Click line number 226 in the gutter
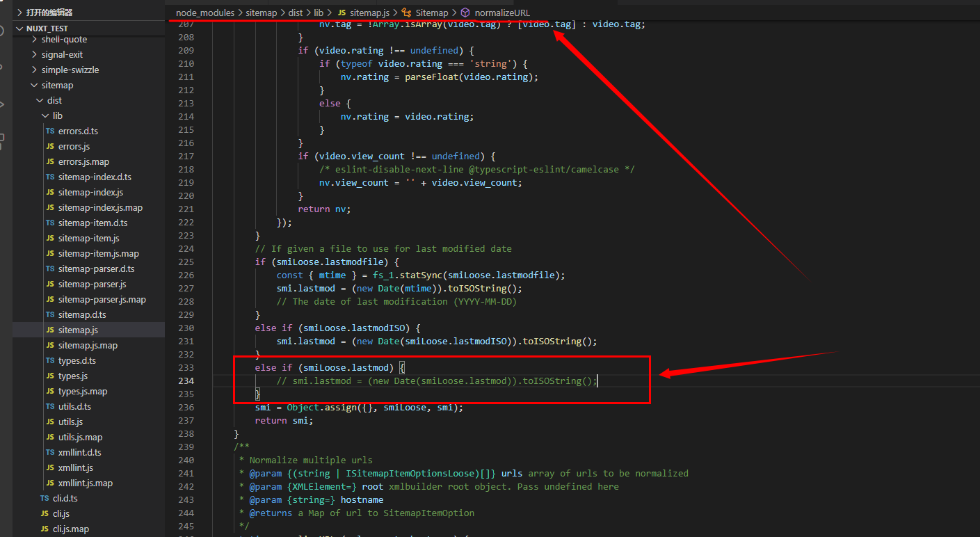 tap(186, 275)
